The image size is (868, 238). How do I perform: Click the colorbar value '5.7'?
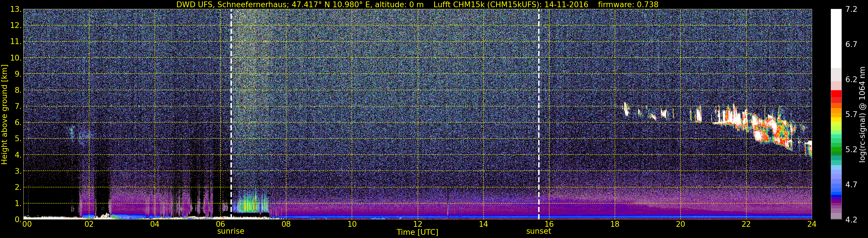(851, 115)
